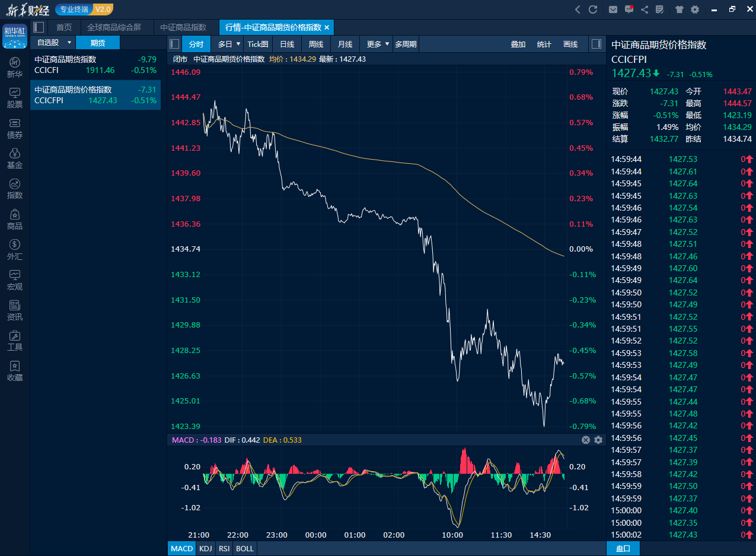The width and height of the screenshot is (756, 556).
Task: Click the 日线 daily chart button
Action: (287, 44)
